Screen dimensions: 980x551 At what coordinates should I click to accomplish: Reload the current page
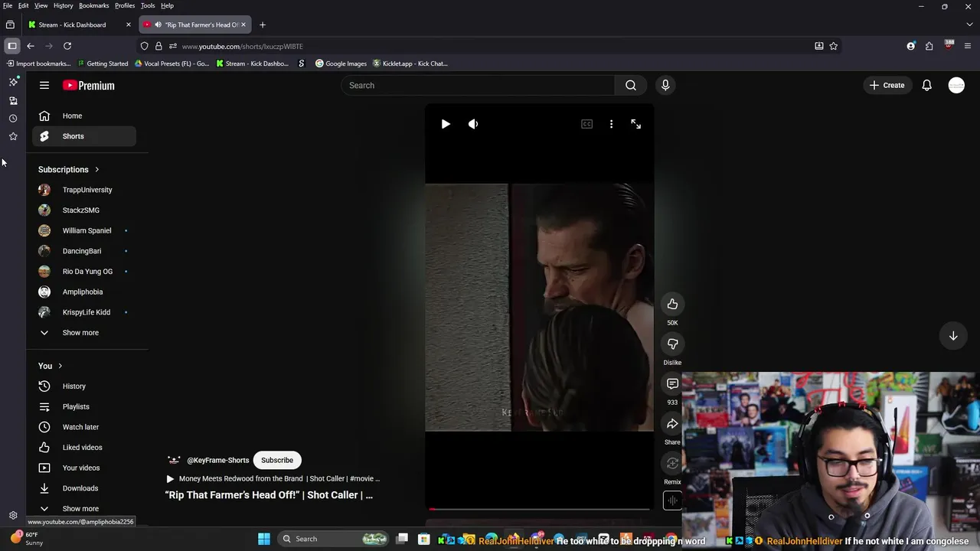pyautogui.click(x=67, y=46)
